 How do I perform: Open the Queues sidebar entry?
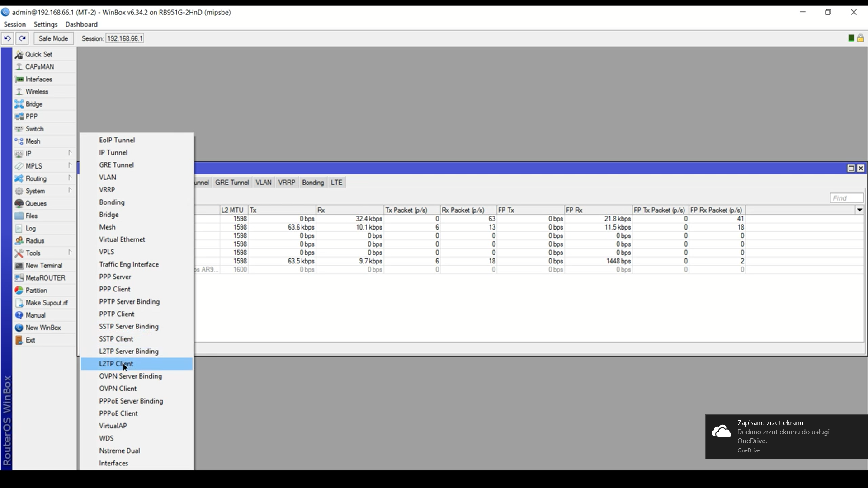click(x=44, y=203)
